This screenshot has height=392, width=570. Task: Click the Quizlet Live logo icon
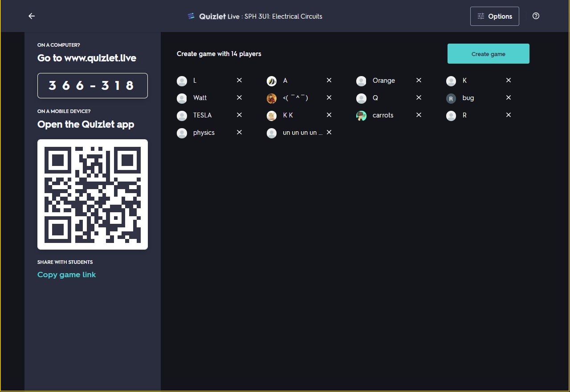pos(191,16)
